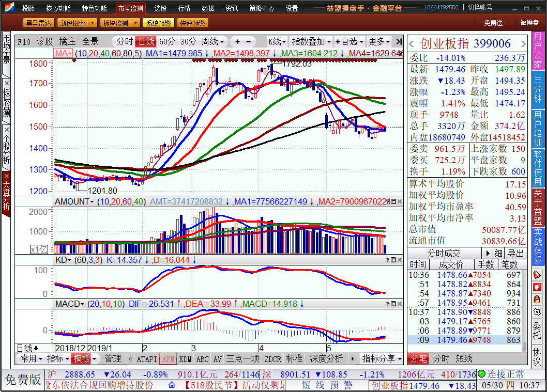Expand the 指数叠加 dropdown
Screen dimensions: 547x392
[311, 42]
